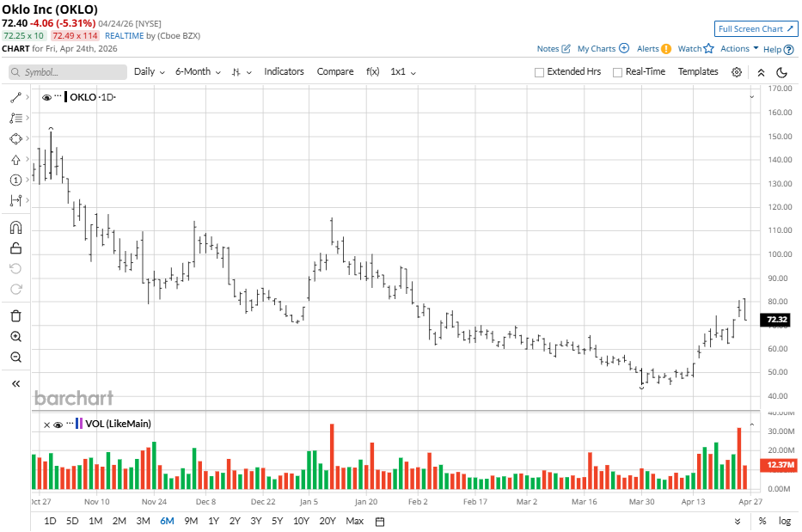Open the Templates menu
Screen dimensions: 802x532
[698, 71]
